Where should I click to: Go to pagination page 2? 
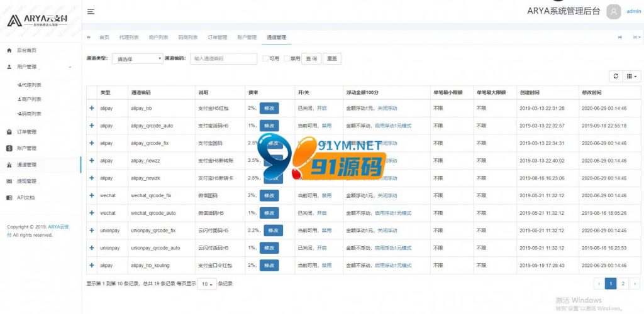coord(623,284)
